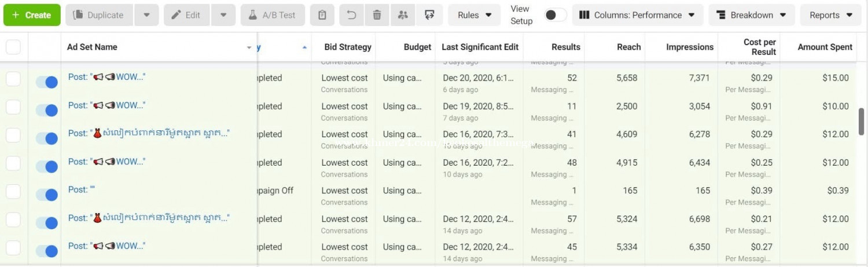Sort by Bid Strategy column header

[348, 47]
